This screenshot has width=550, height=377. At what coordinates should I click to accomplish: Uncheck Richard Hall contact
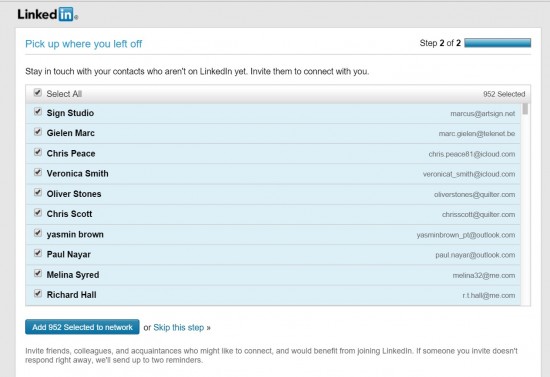(38, 294)
